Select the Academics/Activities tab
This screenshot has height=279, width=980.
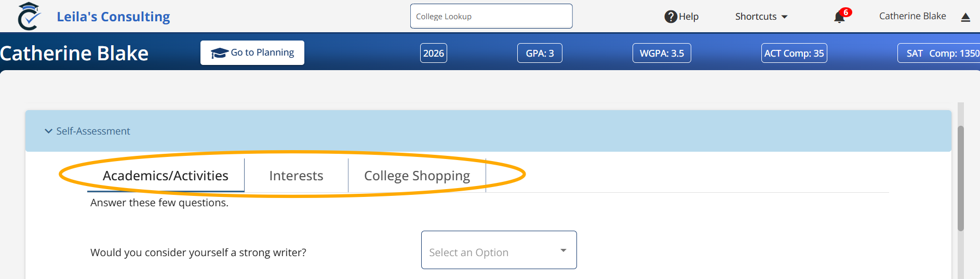pos(165,176)
